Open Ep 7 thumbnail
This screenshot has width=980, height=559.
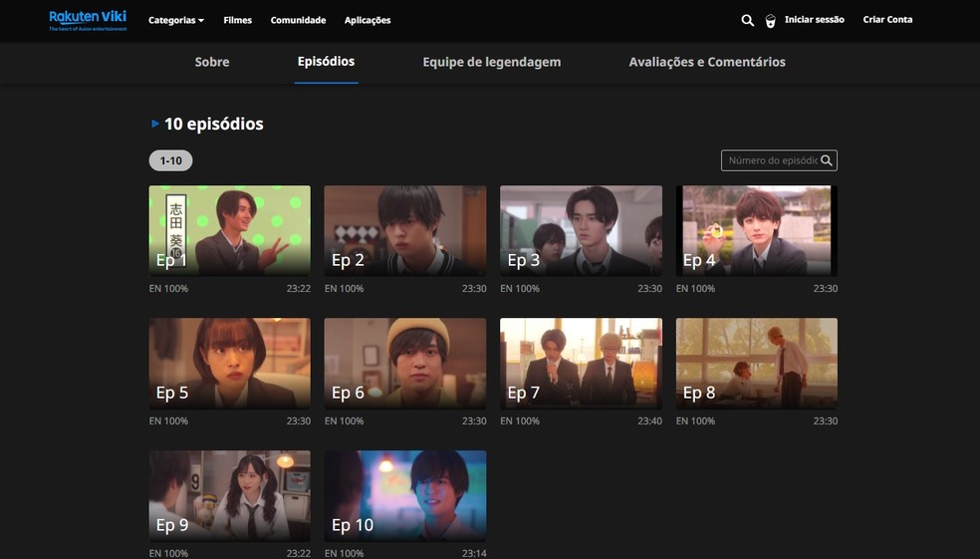point(581,364)
